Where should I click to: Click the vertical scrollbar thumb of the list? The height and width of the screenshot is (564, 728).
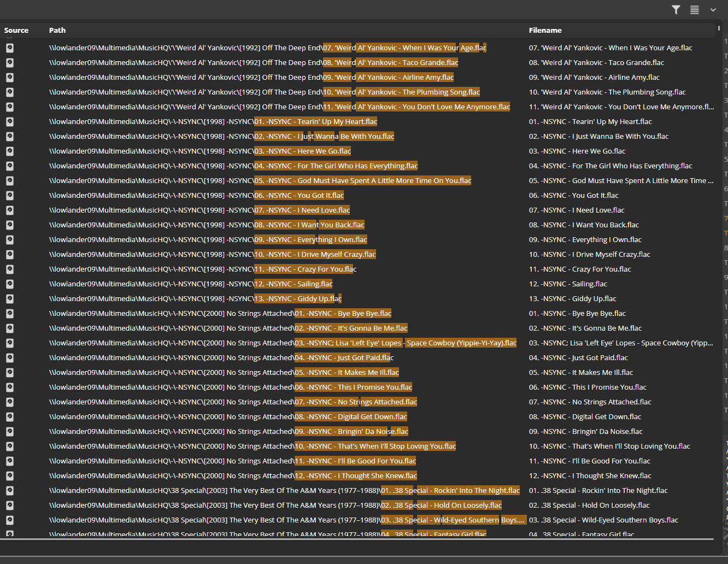click(719, 28)
